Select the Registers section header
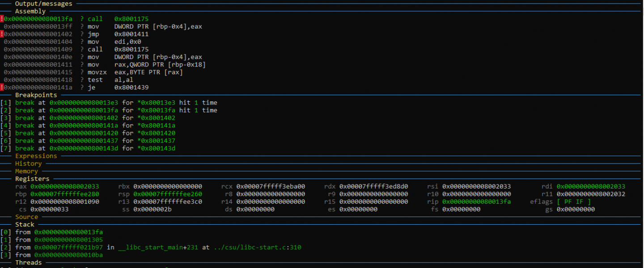 point(32,179)
